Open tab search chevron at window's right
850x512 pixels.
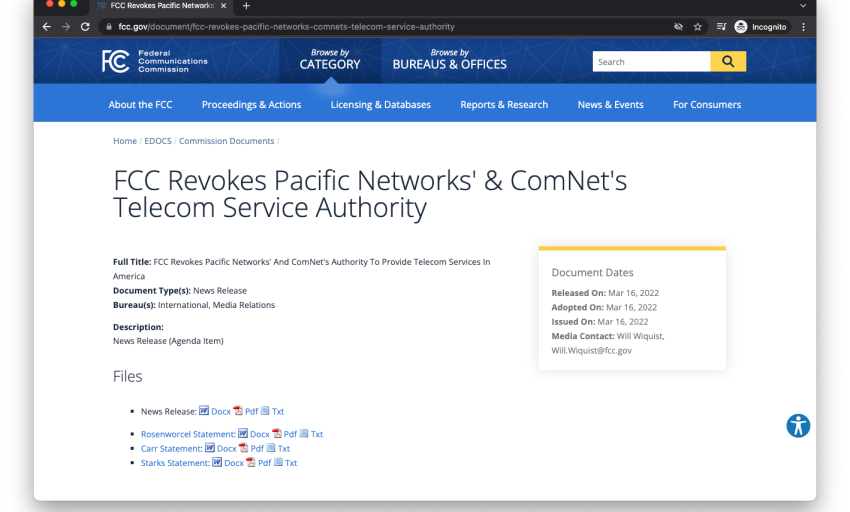(803, 6)
